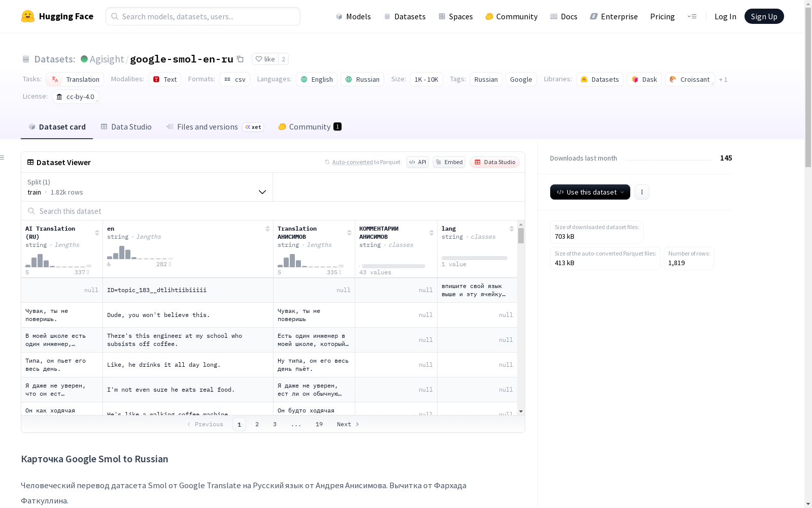The height and width of the screenshot is (508, 812).
Task: Click the Agisight owner avatar icon
Action: tap(84, 59)
